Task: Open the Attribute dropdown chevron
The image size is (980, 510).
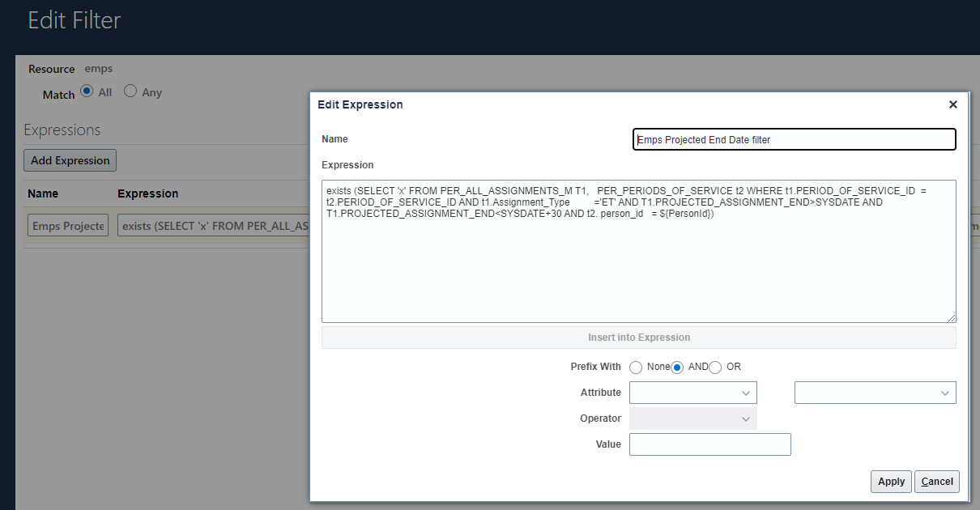Action: click(x=746, y=393)
